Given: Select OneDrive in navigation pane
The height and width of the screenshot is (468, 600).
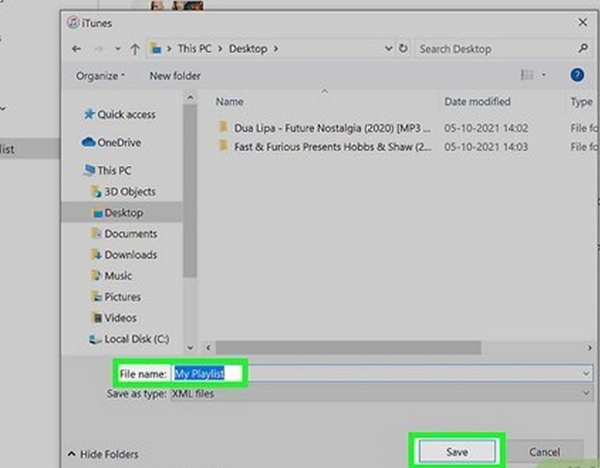Looking at the screenshot, I should point(111,142).
